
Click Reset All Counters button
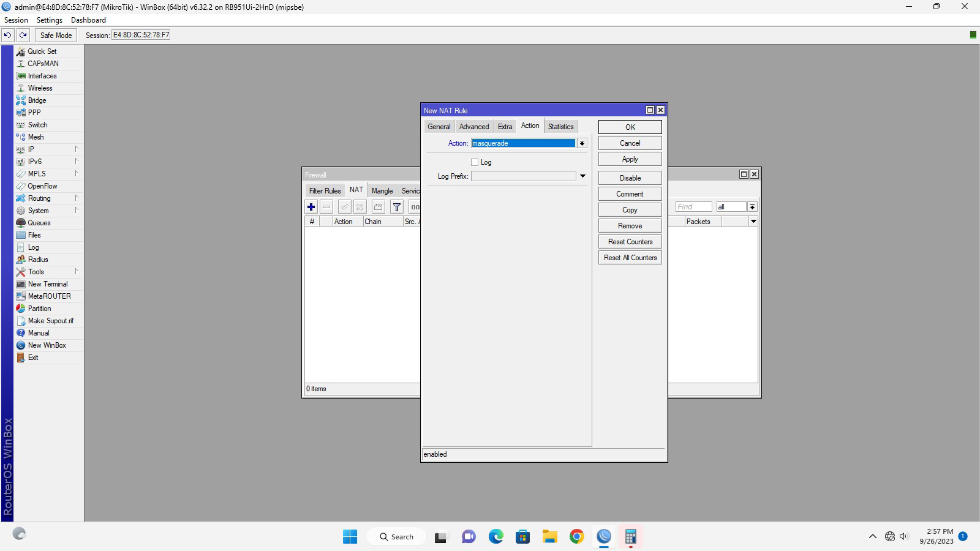point(630,258)
